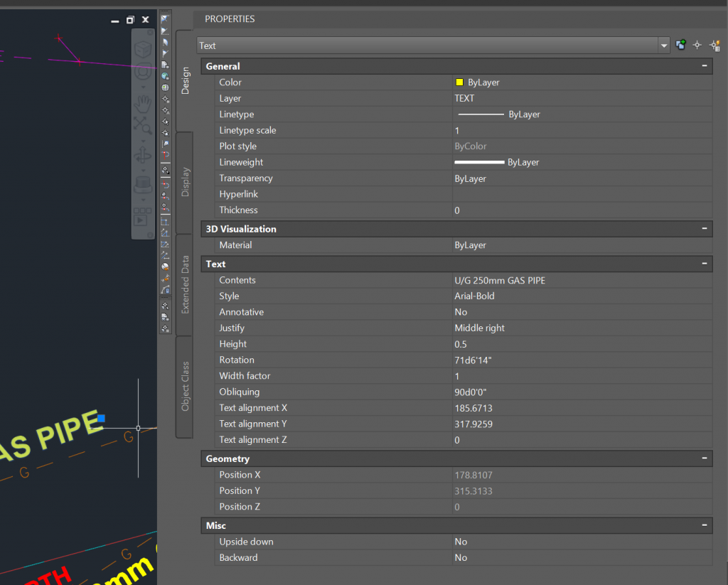Click the yellow ByLayer color swatch
Screen dimensions: 728x585
[459, 82]
